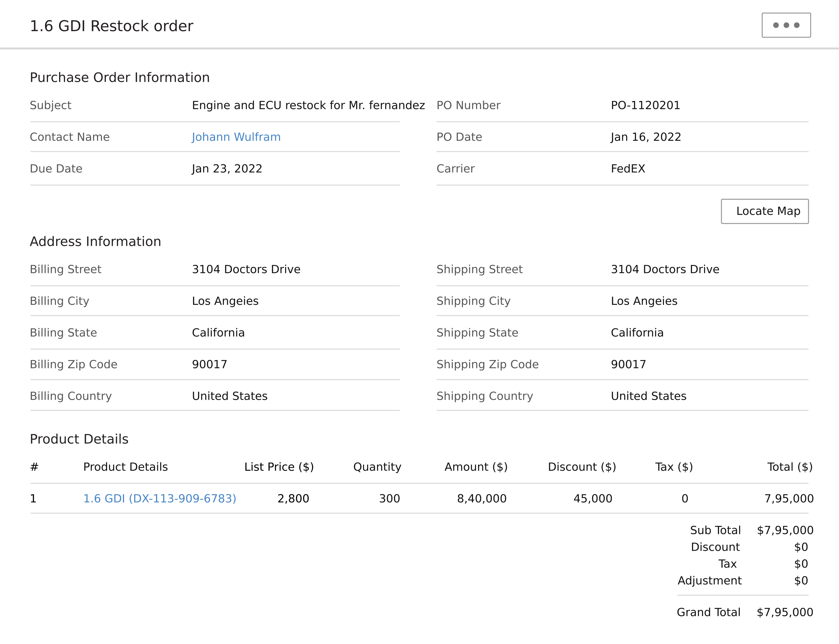Select the page title 1.6 GDI Restock order
The width and height of the screenshot is (839, 644).
pos(112,26)
